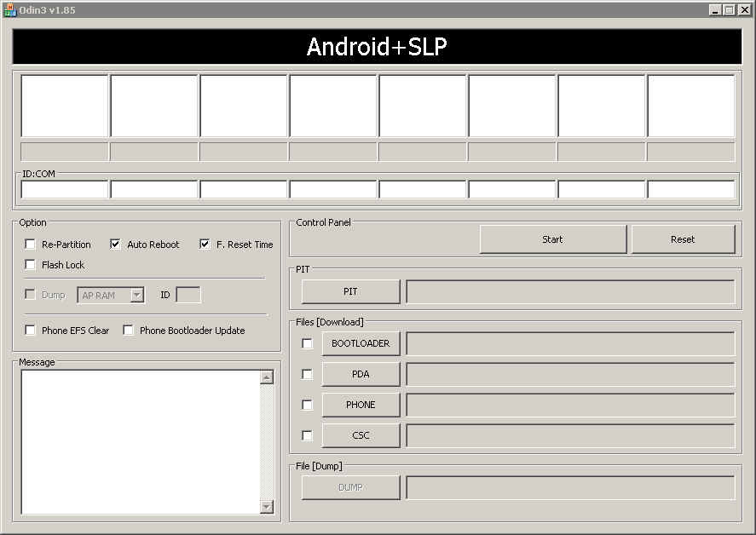Click the PIT file path field
Screen dimensions: 756x535
click(x=570, y=291)
